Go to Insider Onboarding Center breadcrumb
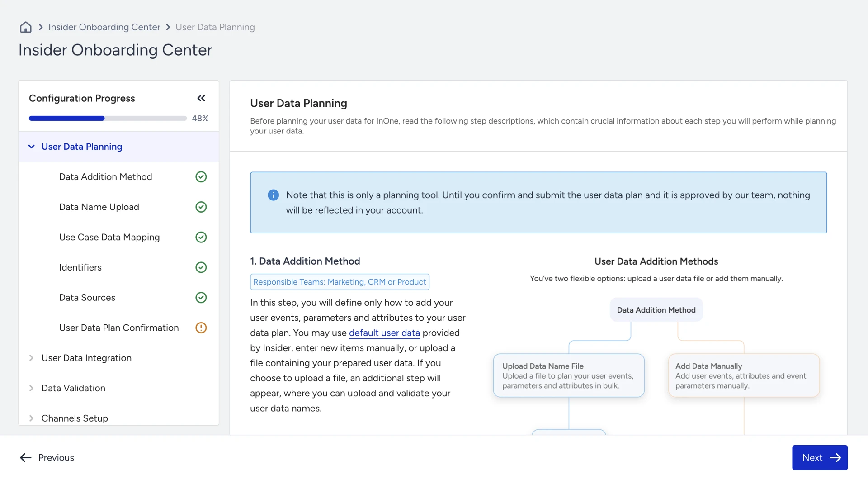868x480 pixels. [104, 27]
